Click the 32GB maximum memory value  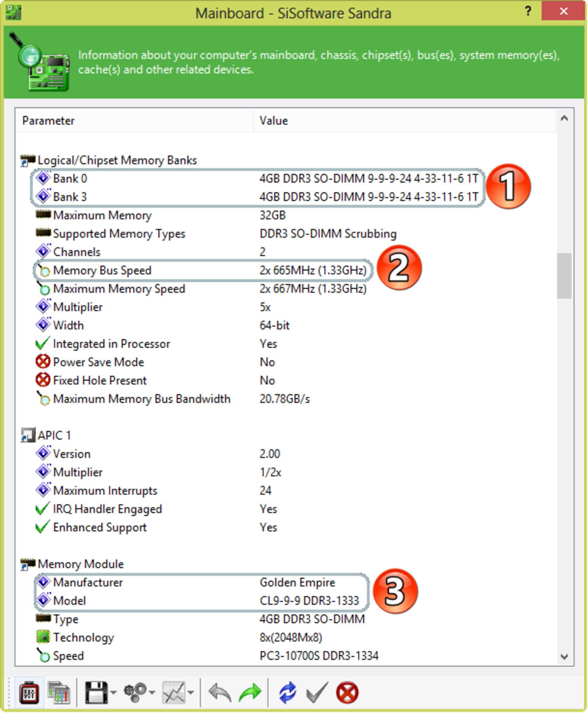273,215
